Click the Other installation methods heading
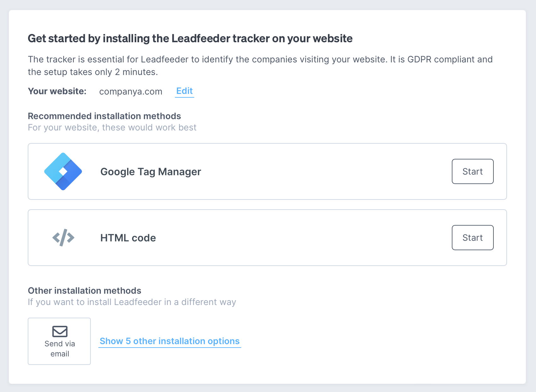The image size is (536, 392). click(84, 291)
